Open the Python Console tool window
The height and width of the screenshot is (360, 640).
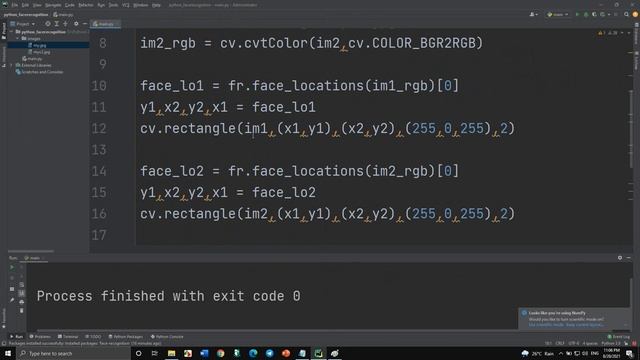pyautogui.click(x=167, y=337)
